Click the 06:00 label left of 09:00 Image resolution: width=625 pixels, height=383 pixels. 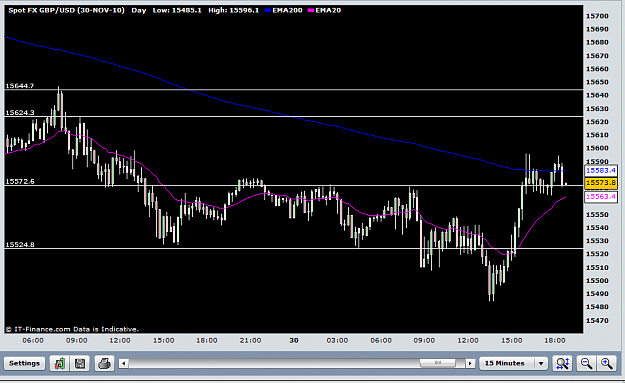point(33,340)
